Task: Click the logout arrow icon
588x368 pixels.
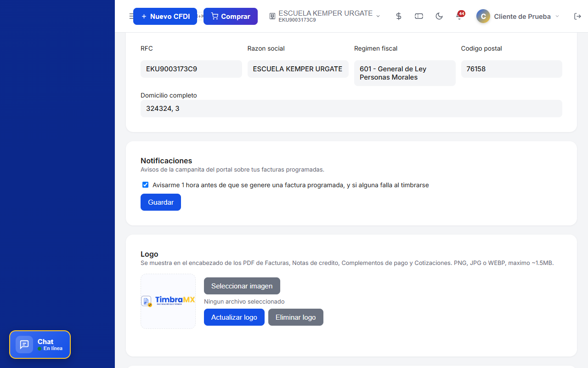Action: pyautogui.click(x=578, y=16)
